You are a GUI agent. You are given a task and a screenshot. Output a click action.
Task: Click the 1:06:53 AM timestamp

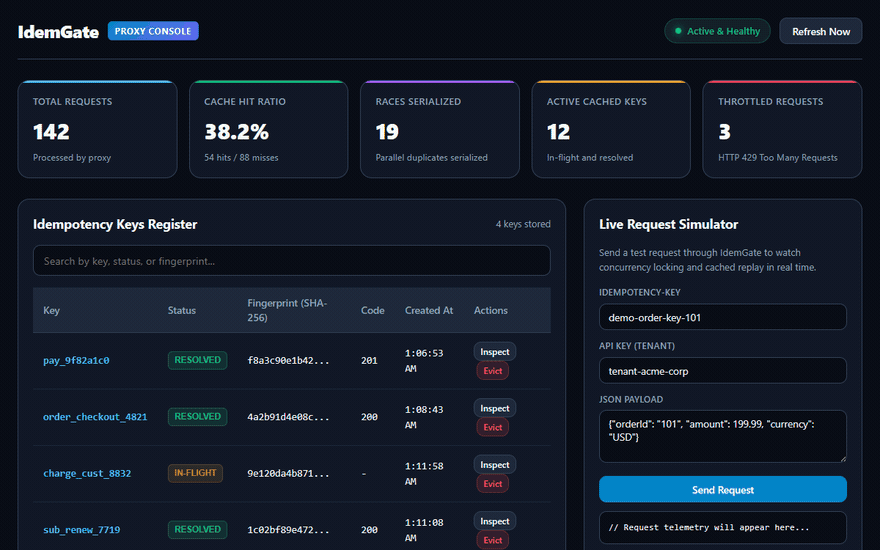tap(424, 360)
